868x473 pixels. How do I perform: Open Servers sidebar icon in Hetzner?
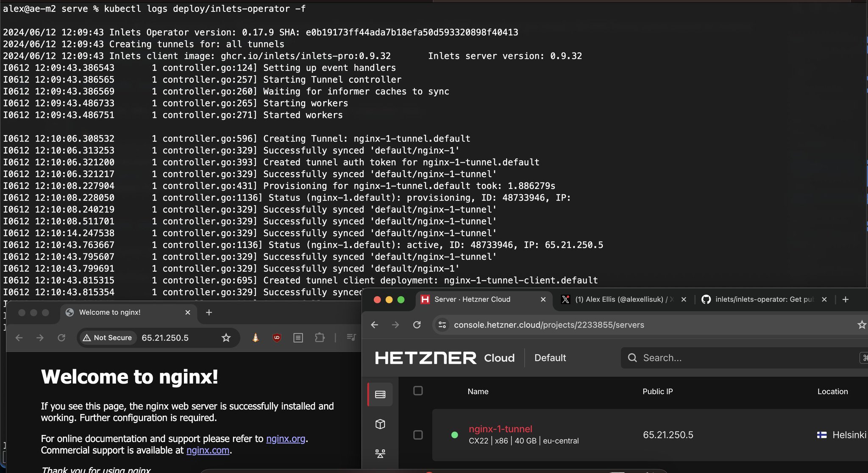click(x=380, y=395)
